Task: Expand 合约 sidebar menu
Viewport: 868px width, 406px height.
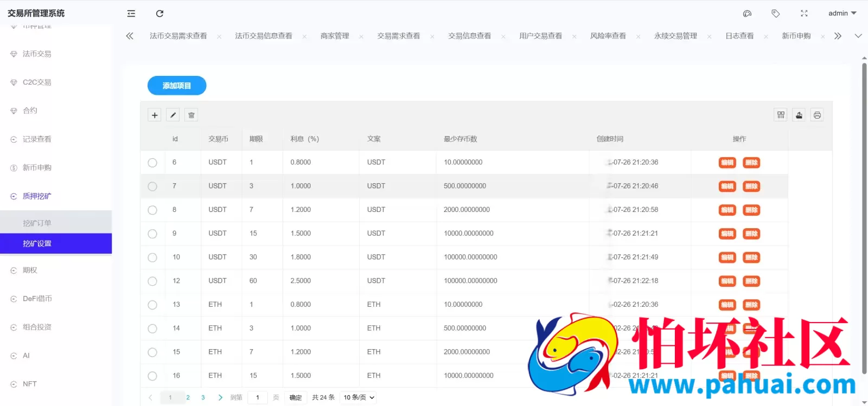Action: click(56, 111)
